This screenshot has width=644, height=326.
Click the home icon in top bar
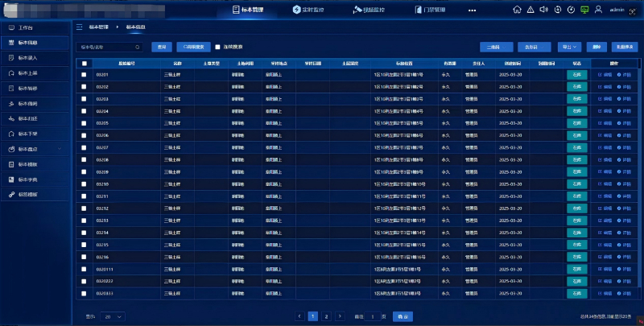516,10
